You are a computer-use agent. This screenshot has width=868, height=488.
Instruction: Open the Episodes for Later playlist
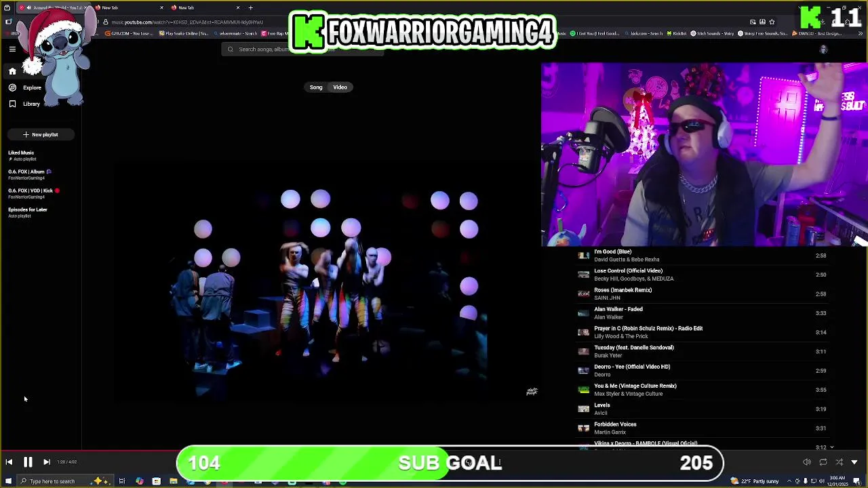click(28, 212)
